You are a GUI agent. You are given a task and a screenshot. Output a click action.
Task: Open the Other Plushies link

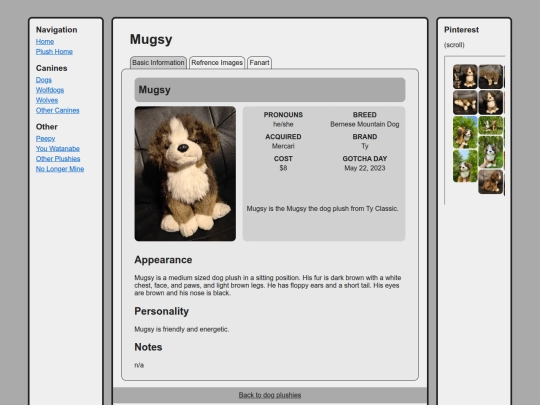point(58,159)
